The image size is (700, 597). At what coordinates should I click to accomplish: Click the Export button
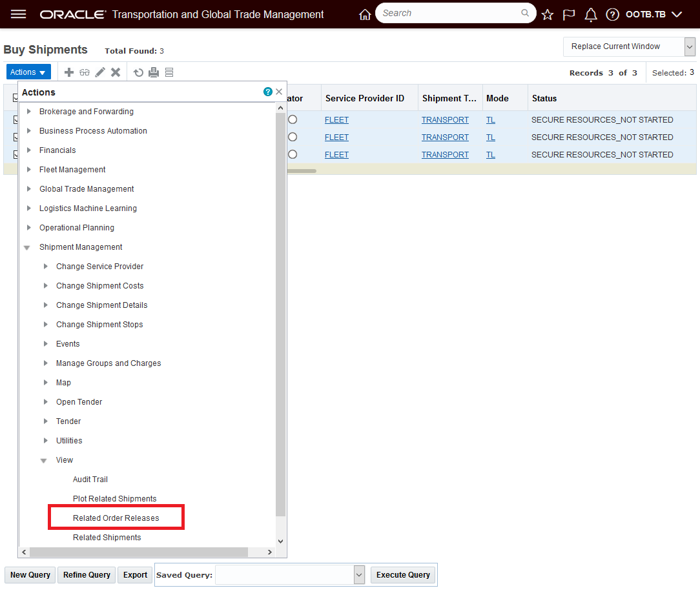point(135,574)
